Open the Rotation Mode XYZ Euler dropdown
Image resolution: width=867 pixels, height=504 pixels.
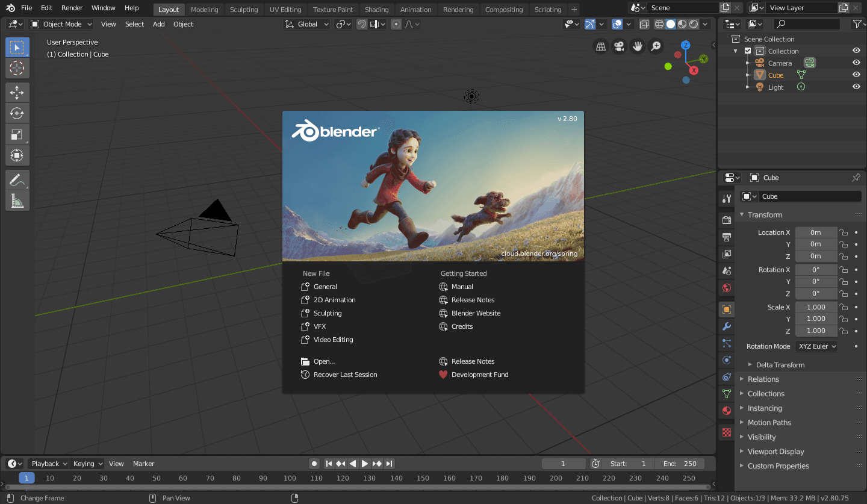(816, 346)
